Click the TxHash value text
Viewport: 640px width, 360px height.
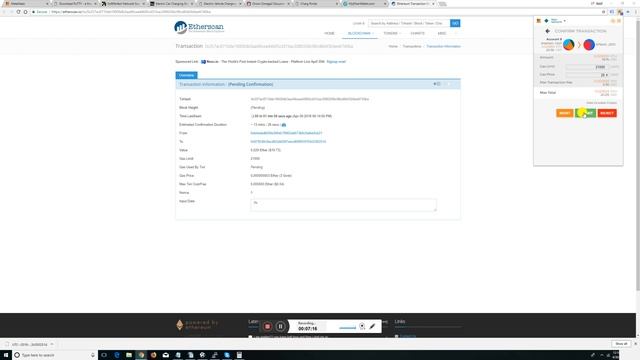coord(310,99)
